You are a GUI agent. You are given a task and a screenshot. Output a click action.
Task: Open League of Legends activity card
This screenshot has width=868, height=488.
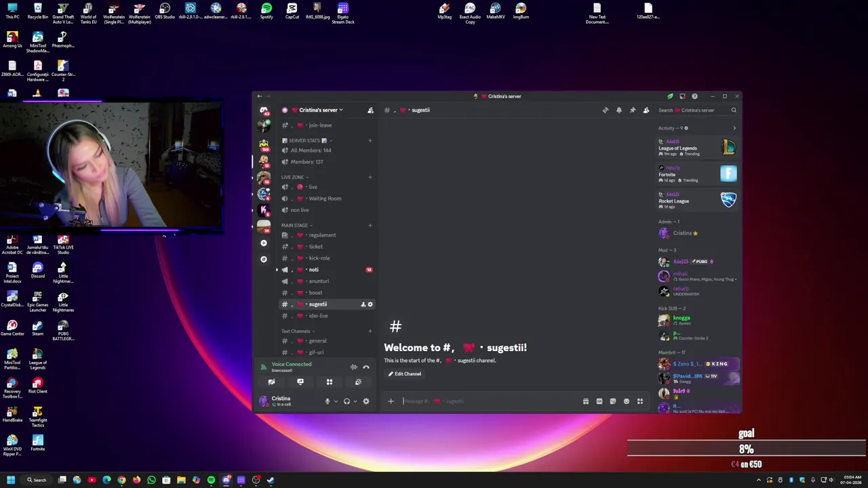697,147
